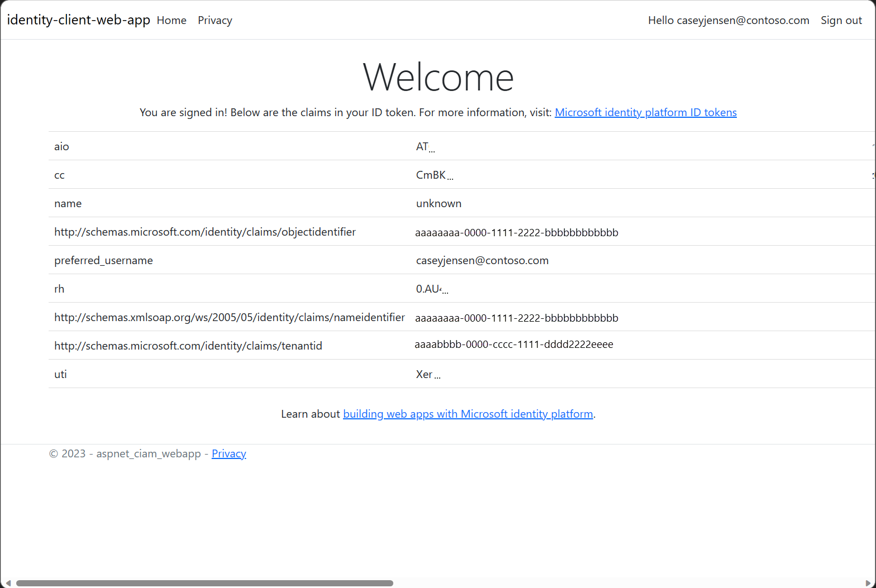Click the truncated CmBK value in cc row
Viewport: 876px width, 588px height.
click(434, 175)
